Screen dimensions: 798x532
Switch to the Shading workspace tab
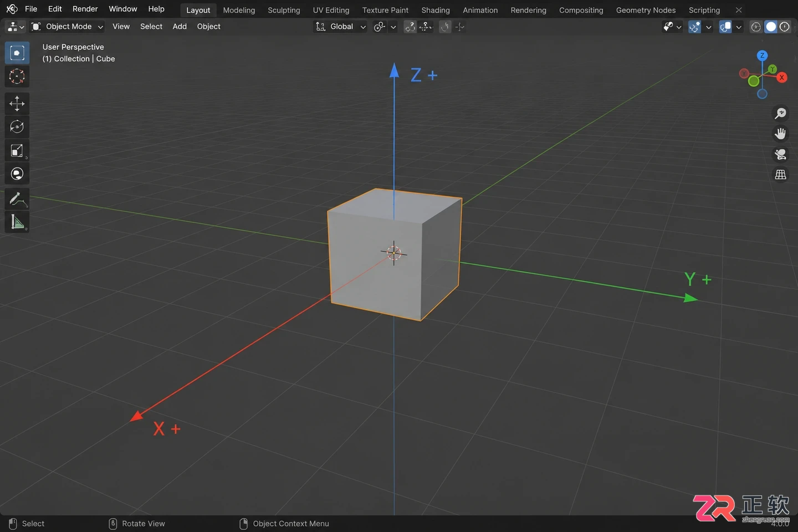436,10
